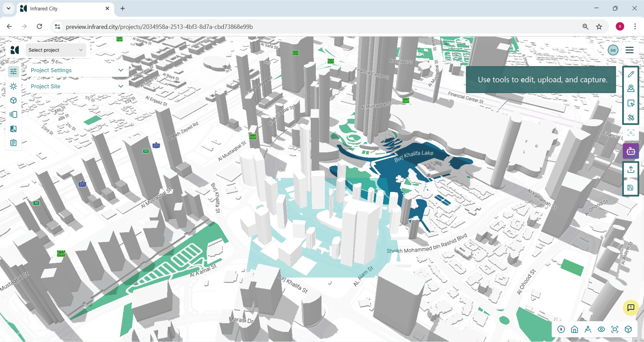Select the compare split-view sidebar icon
Image resolution: width=644 pixels, height=342 pixels.
(x=13, y=129)
